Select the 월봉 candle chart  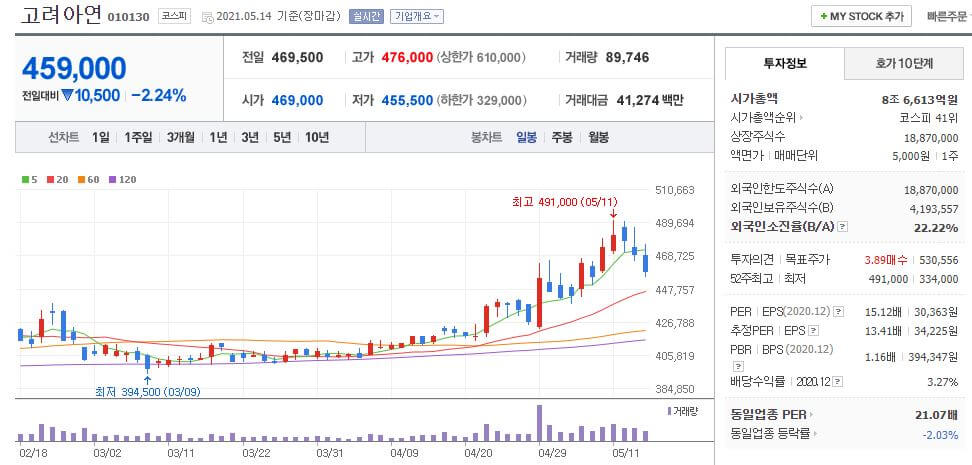pyautogui.click(x=598, y=138)
